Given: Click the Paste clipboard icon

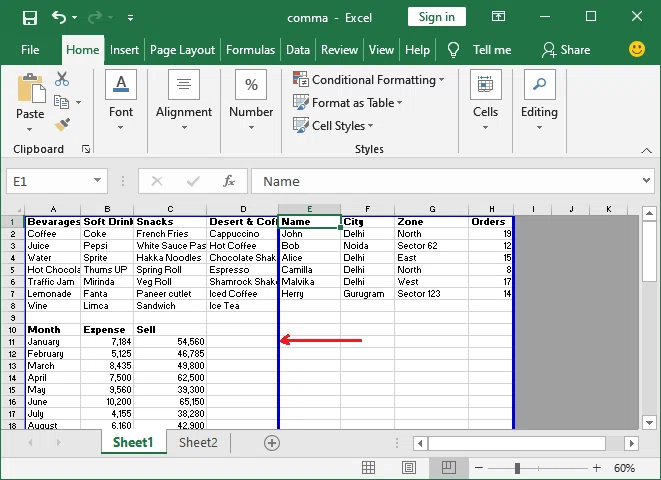Looking at the screenshot, I should point(31,88).
